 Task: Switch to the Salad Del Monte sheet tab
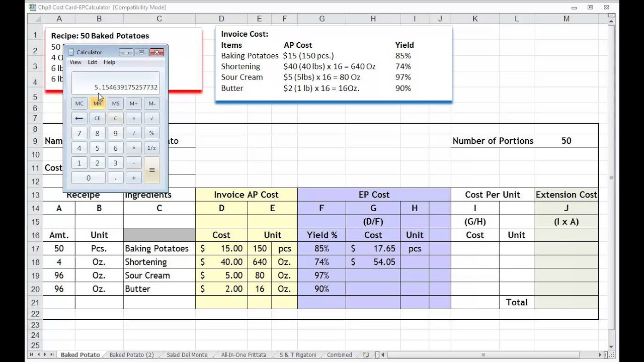(187, 355)
